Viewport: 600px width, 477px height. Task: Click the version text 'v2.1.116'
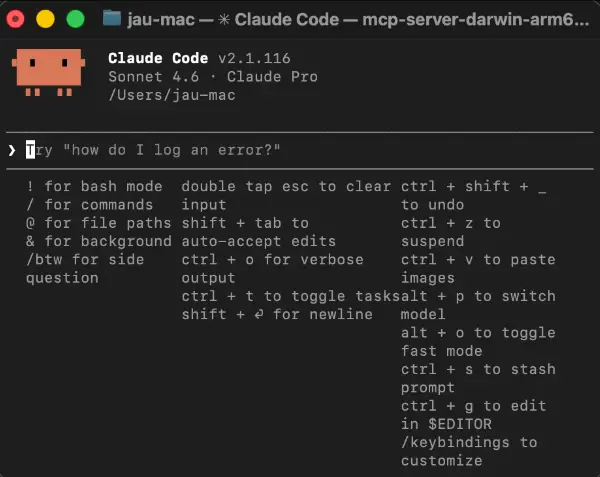[254, 59]
